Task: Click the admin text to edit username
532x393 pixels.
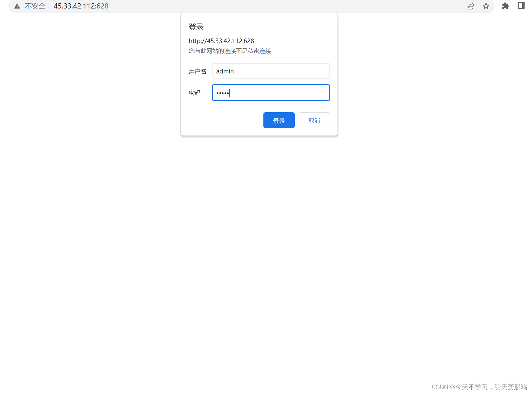Action: [225, 71]
